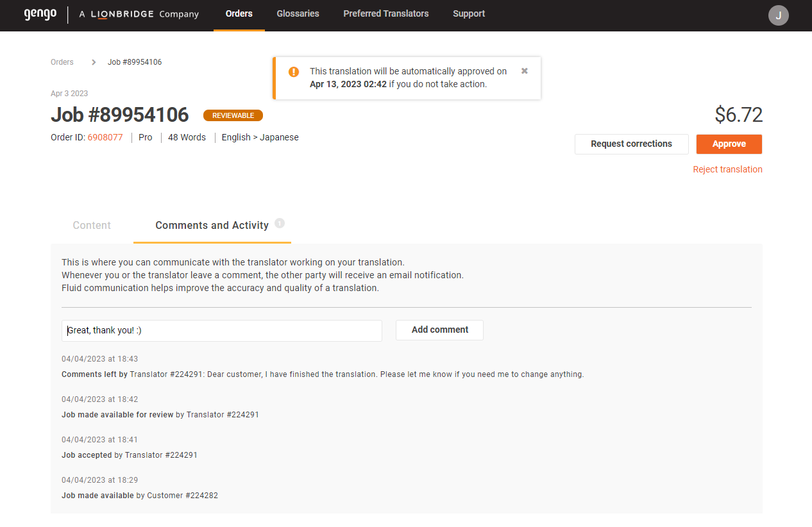Open the Preferred Translators page
The image size is (812, 527).
(385, 13)
